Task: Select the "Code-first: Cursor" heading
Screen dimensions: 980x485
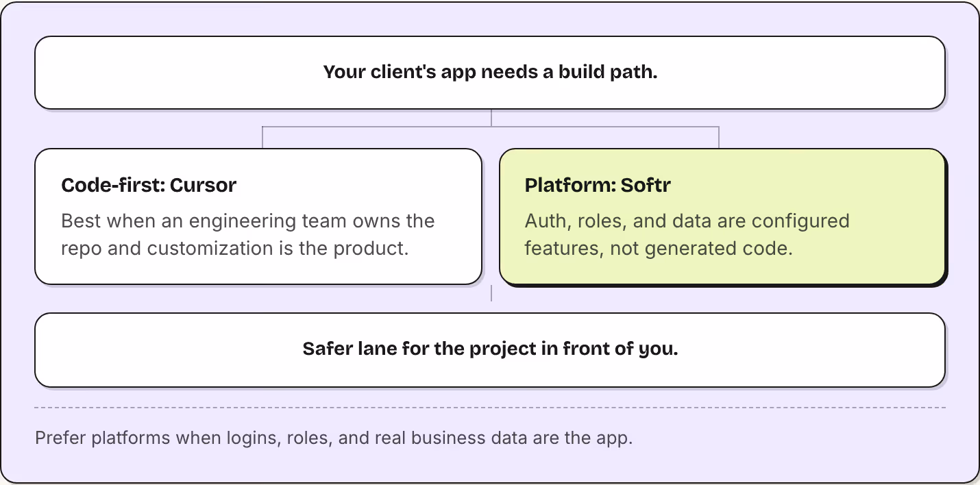Action: [149, 186]
